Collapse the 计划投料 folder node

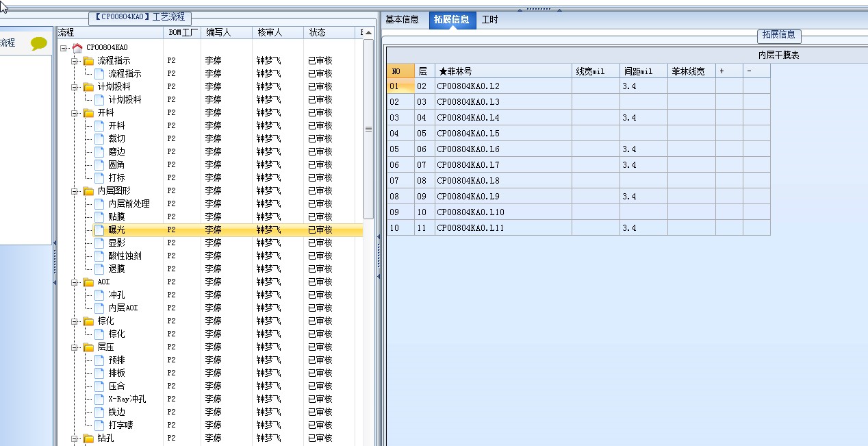tap(75, 87)
